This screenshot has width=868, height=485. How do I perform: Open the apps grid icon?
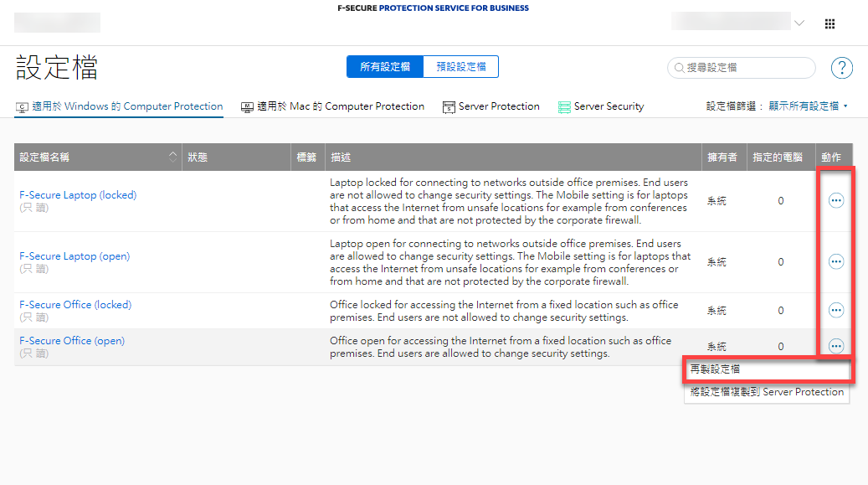point(829,24)
